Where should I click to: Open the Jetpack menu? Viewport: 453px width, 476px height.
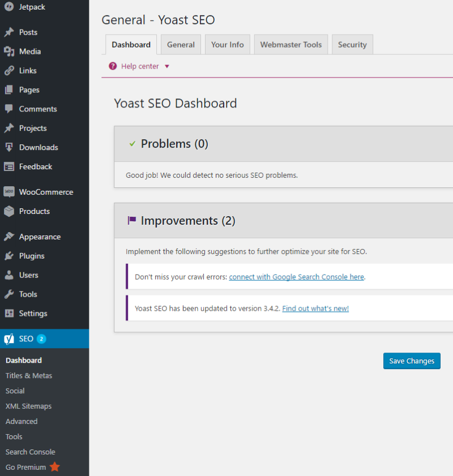coord(32,7)
